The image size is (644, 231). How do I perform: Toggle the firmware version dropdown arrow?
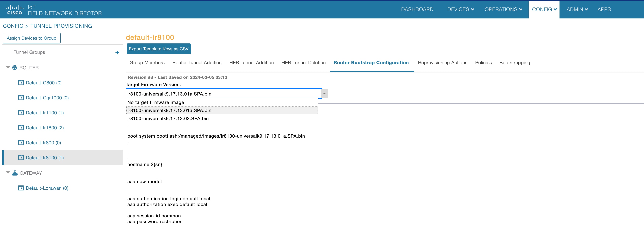tap(325, 94)
